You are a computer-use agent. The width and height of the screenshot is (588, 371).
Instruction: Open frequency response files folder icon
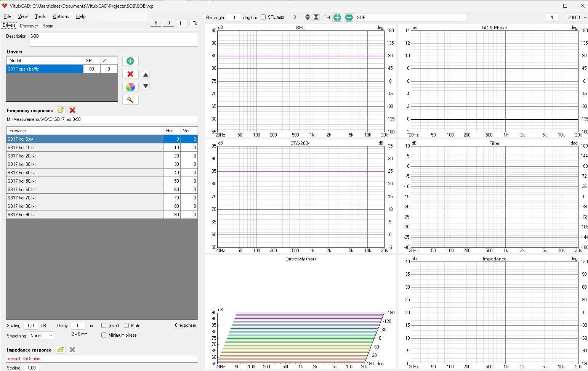point(60,110)
